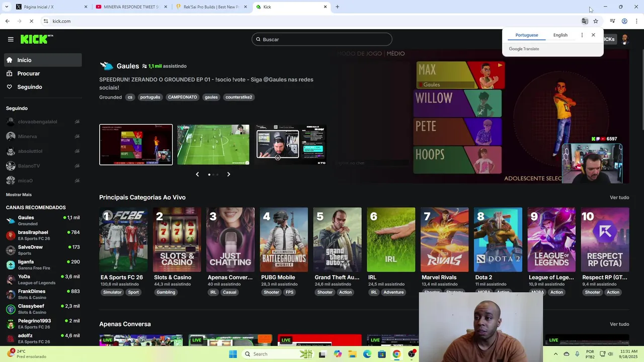This screenshot has height=362, width=644.
Task: Open Chrome from the taskbar
Action: 396,354
